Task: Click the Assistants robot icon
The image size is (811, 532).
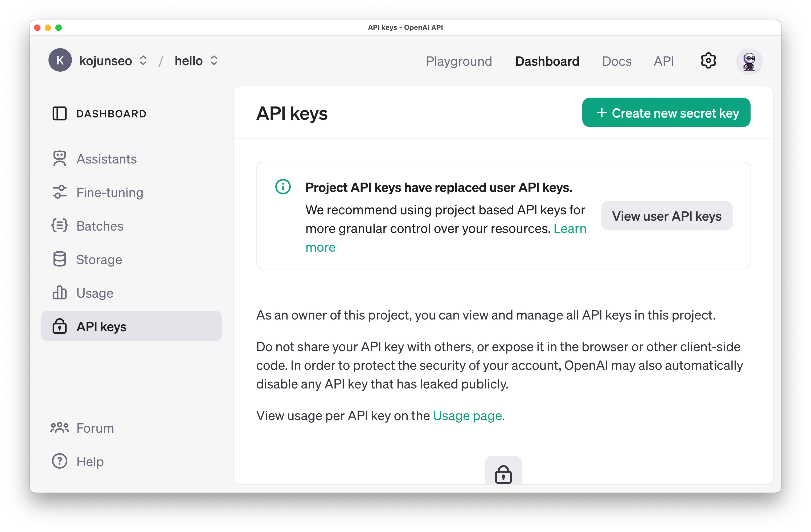Action: 59,158
